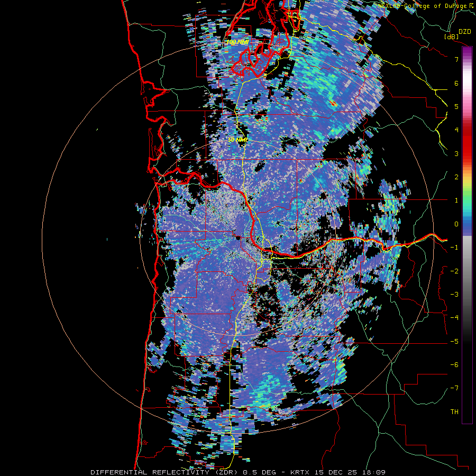The width and height of the screenshot is (476, 476).
Task: Click the ZDR color scale bar
Action: tap(467, 235)
